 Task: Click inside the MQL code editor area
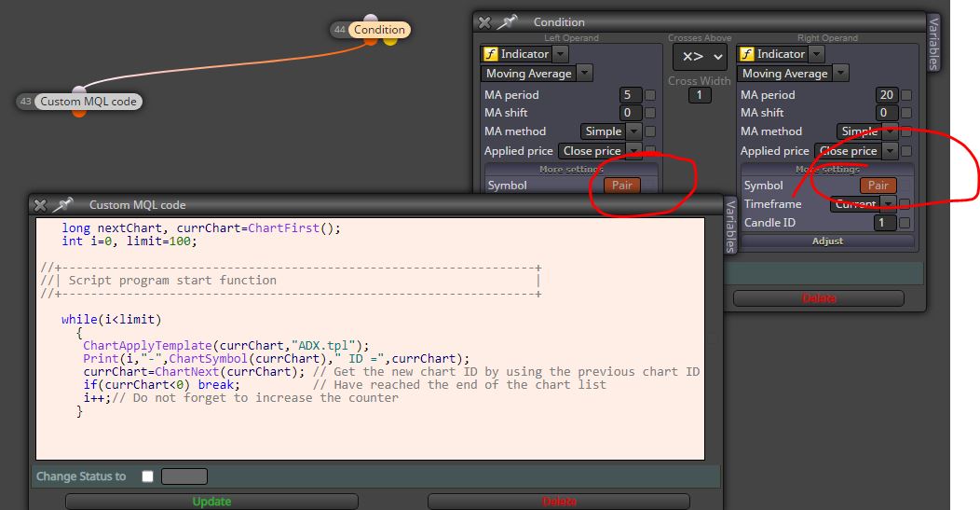[370, 338]
